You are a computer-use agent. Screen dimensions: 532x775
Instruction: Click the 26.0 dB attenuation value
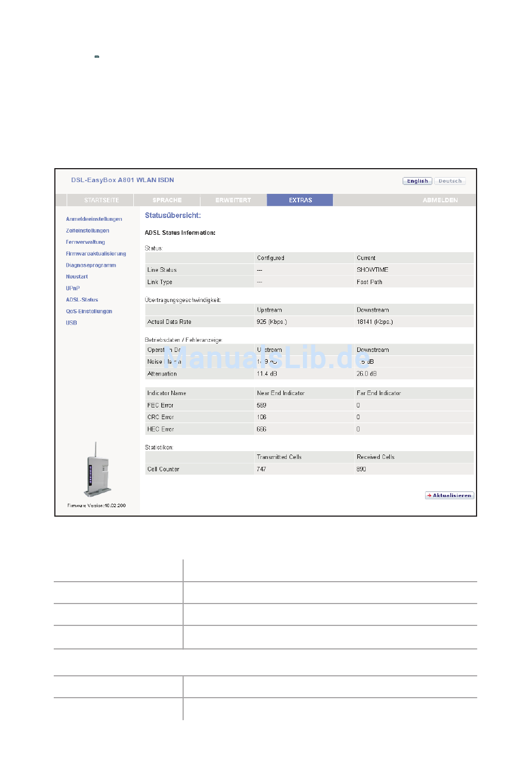[366, 374]
